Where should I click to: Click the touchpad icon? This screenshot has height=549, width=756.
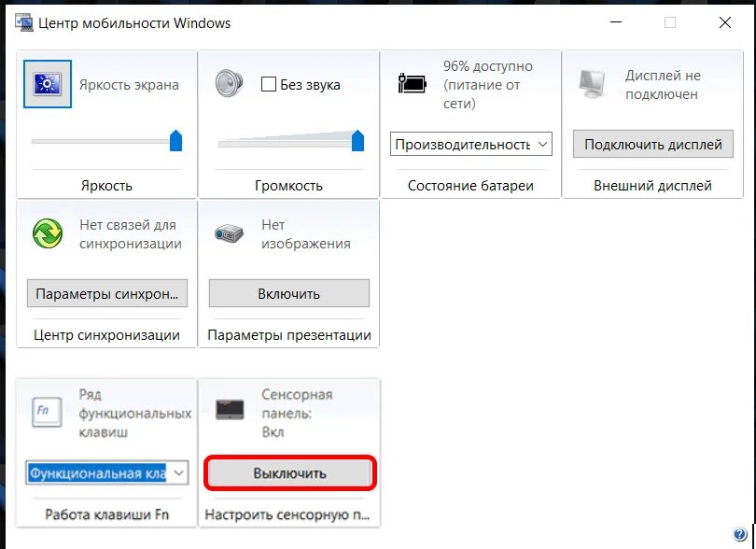[x=229, y=408]
